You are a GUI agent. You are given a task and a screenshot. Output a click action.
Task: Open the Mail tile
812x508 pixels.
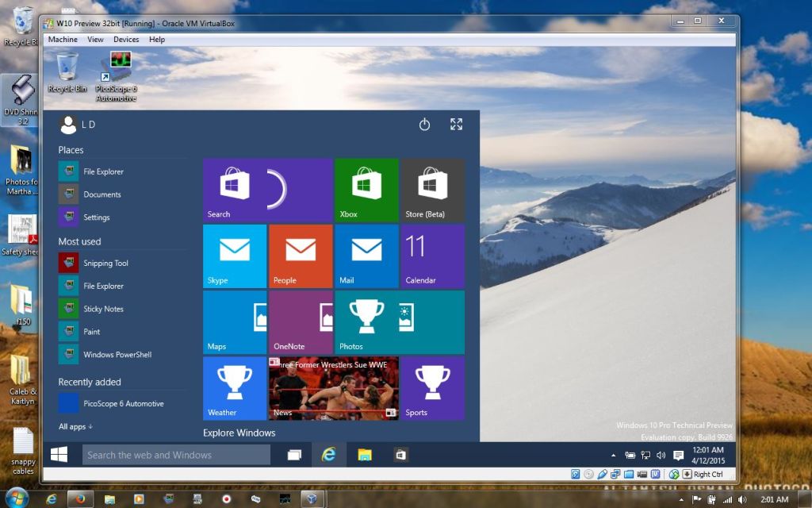[x=366, y=256]
